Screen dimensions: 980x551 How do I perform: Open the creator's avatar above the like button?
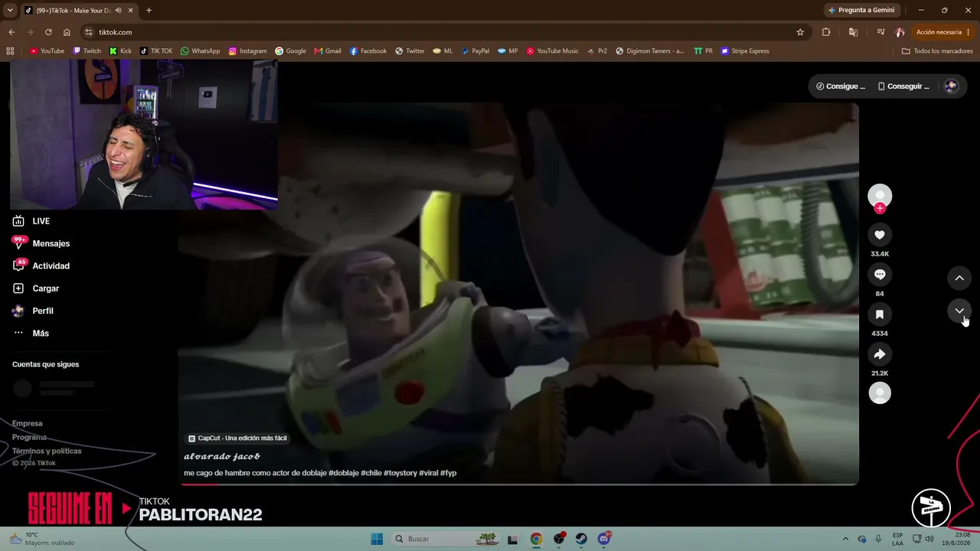pyautogui.click(x=880, y=195)
